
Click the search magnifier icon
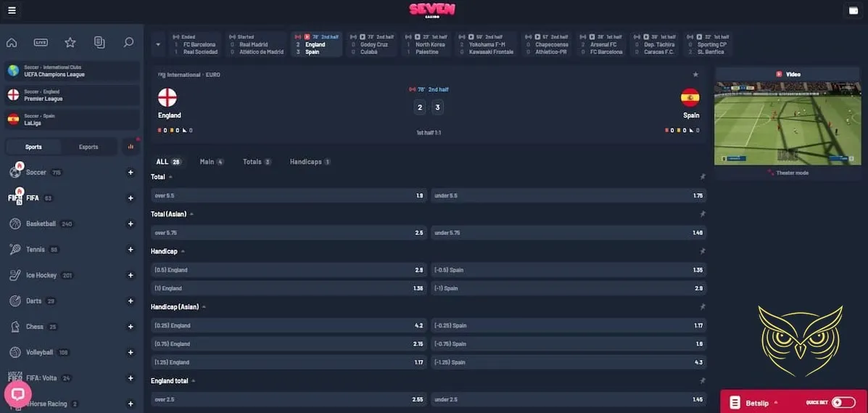point(128,43)
